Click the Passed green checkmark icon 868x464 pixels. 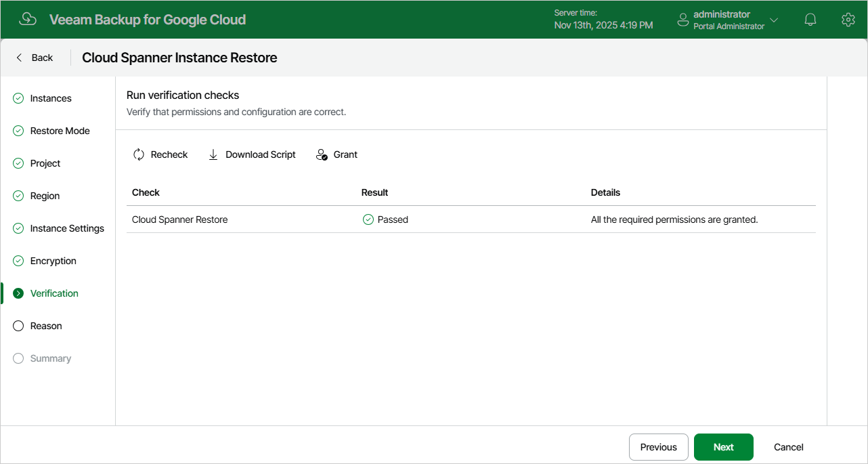[368, 219]
